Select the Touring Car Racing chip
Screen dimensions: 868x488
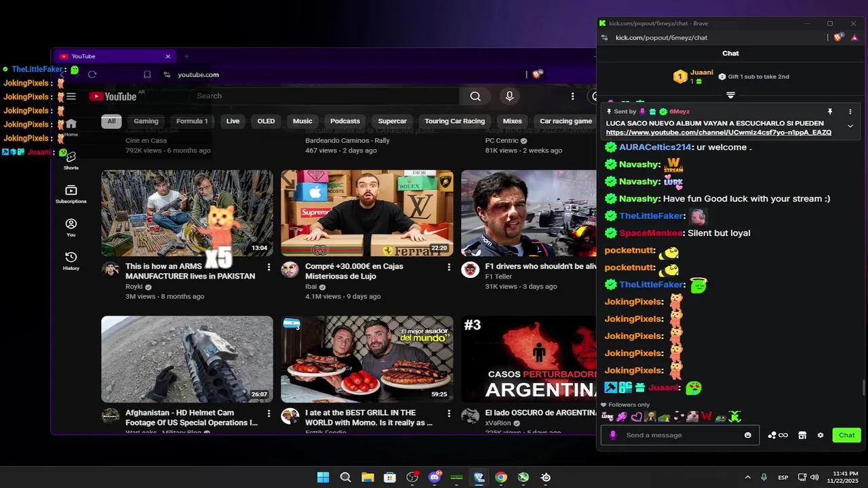click(x=454, y=121)
